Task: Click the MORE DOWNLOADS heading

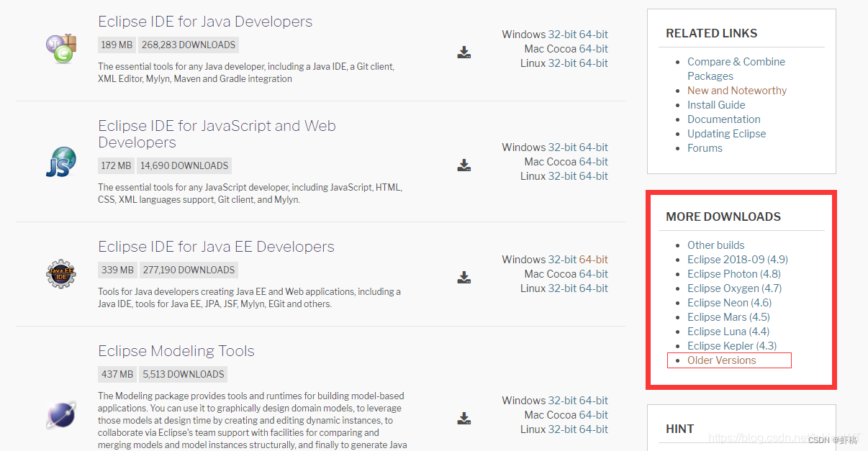Action: (723, 217)
